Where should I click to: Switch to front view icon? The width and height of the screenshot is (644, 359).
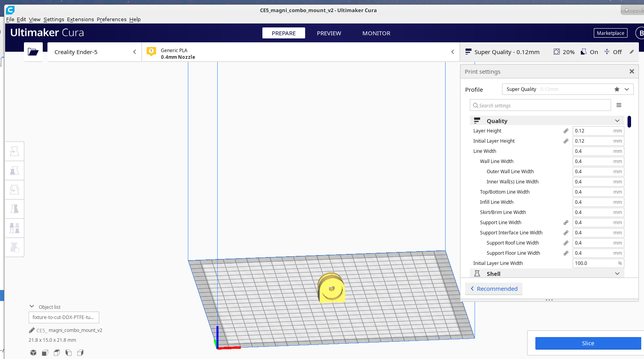coord(45,353)
